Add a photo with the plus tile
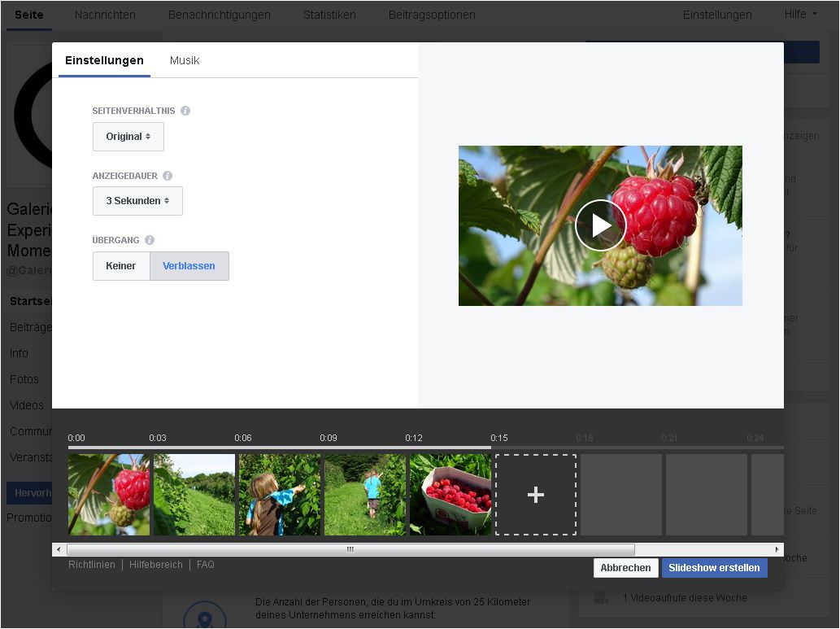The height and width of the screenshot is (629, 840). [x=535, y=495]
